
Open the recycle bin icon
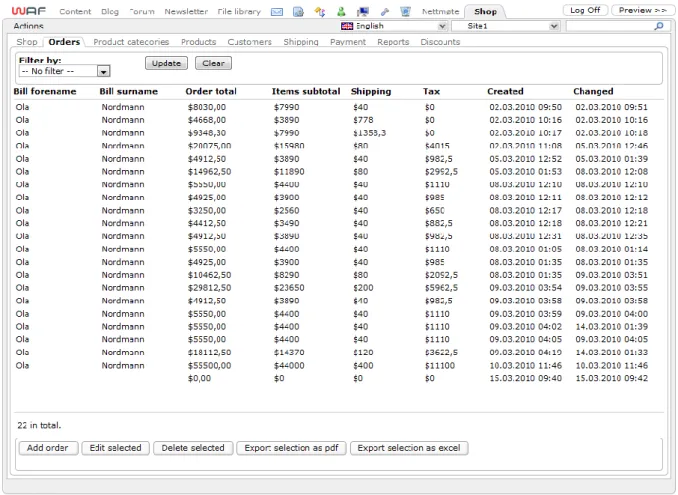405,12
